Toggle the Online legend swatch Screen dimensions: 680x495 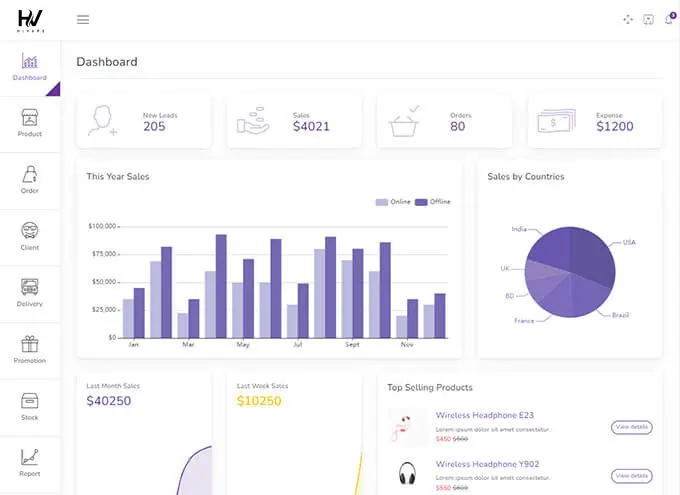click(382, 202)
